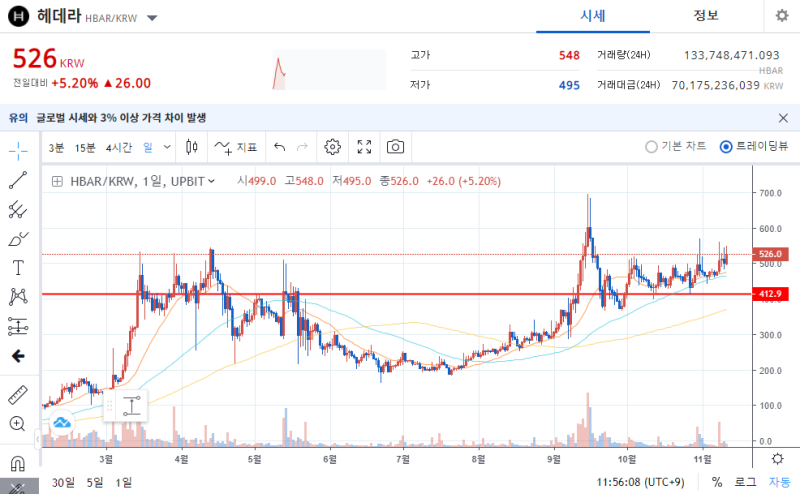Viewport: 800px width, 494px height.
Task: Open the top-right settings gear
Action: 782,16
